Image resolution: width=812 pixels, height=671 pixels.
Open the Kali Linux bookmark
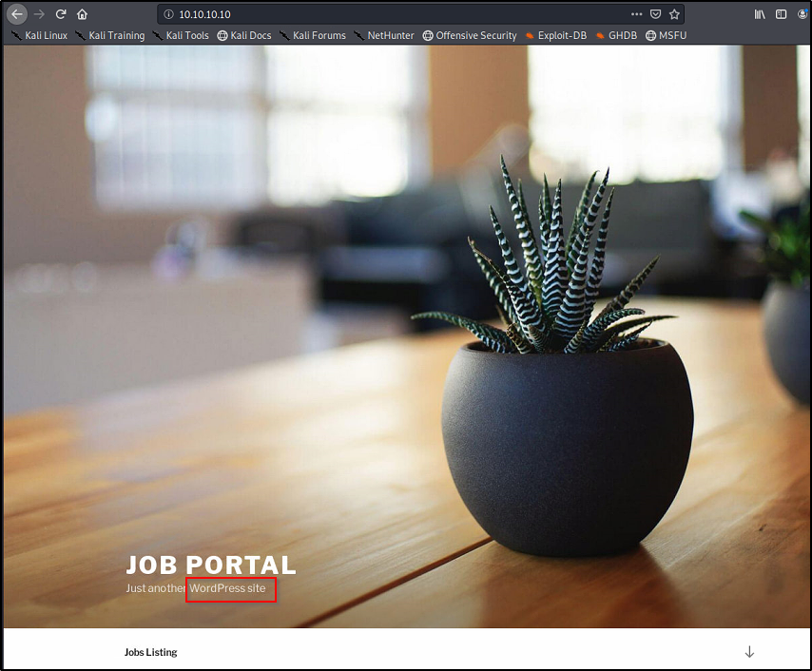point(39,35)
